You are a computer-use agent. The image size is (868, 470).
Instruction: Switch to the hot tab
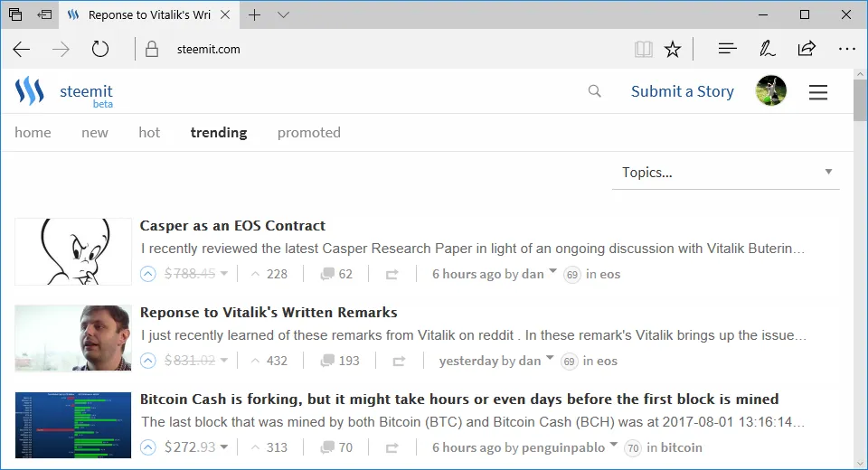pyautogui.click(x=149, y=133)
